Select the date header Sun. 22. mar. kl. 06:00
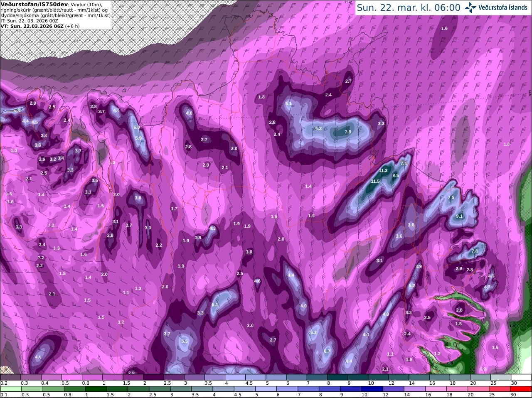The height and width of the screenshot is (398, 532). click(x=409, y=7)
